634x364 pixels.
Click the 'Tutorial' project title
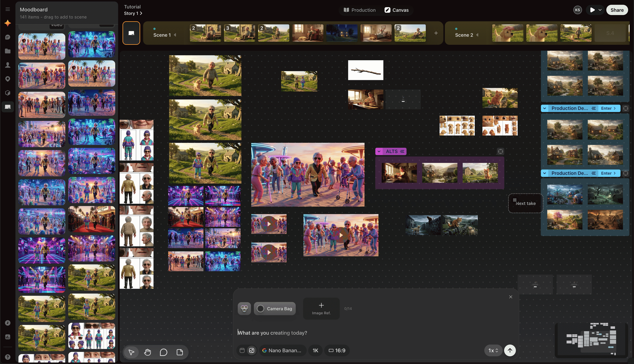point(132,7)
